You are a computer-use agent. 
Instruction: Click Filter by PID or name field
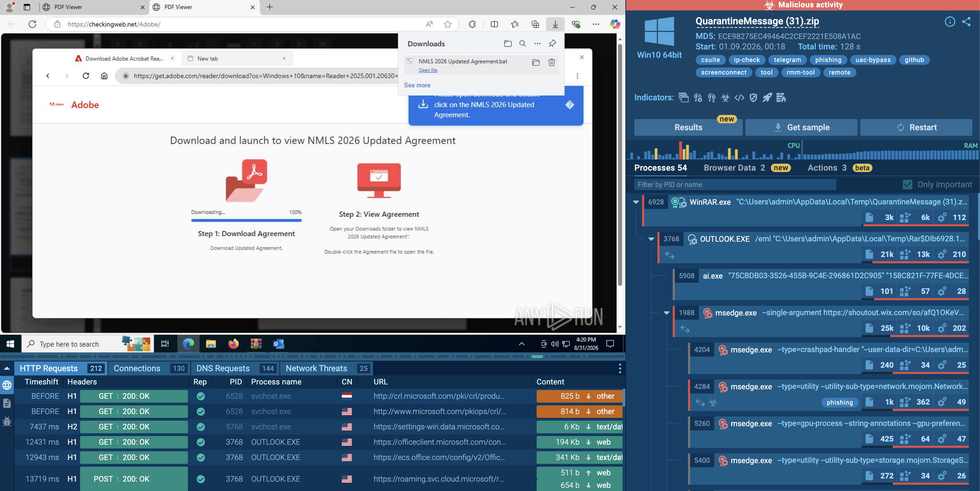735,185
